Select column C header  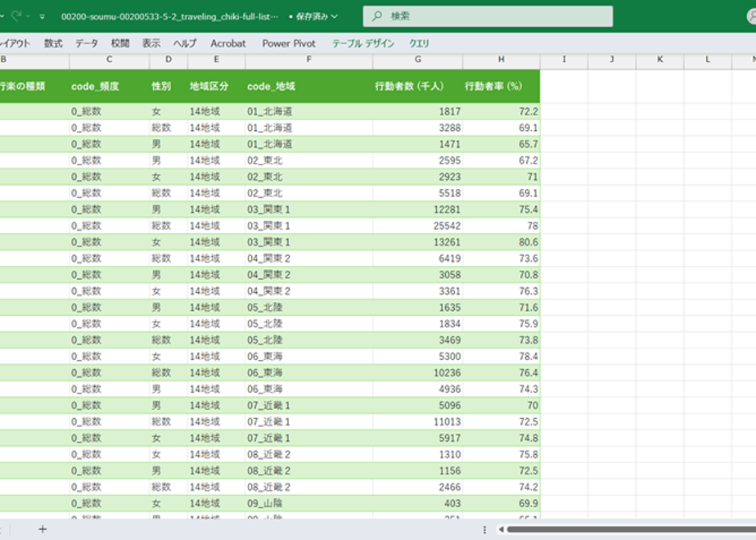110,60
